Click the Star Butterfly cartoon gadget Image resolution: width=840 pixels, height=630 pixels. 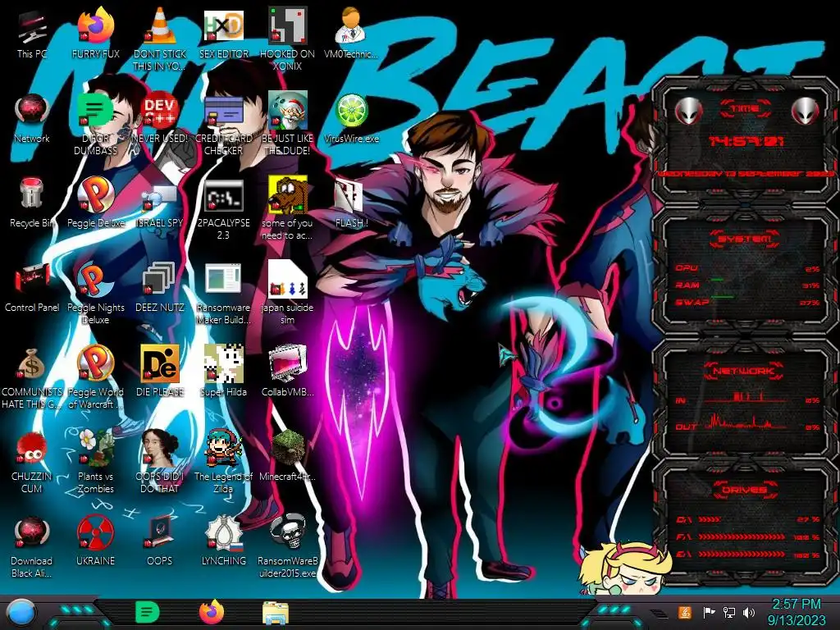coord(626,569)
